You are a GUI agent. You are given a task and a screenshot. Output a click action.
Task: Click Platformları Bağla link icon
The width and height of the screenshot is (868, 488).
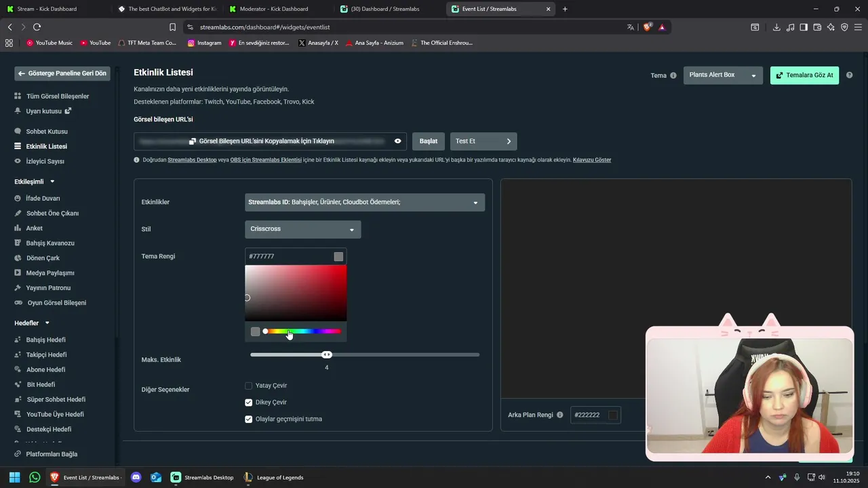click(18, 454)
